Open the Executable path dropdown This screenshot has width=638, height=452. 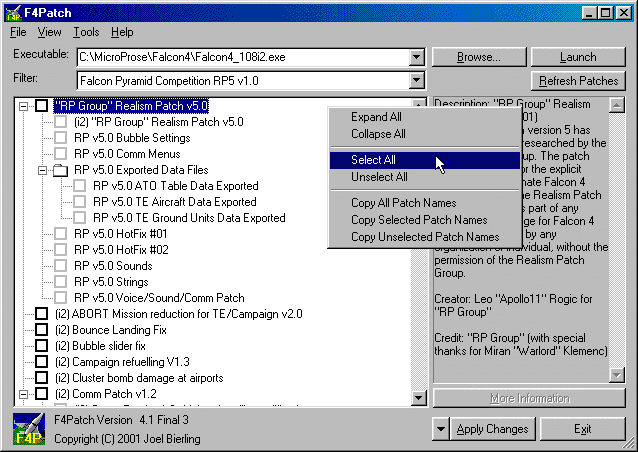coord(416,56)
